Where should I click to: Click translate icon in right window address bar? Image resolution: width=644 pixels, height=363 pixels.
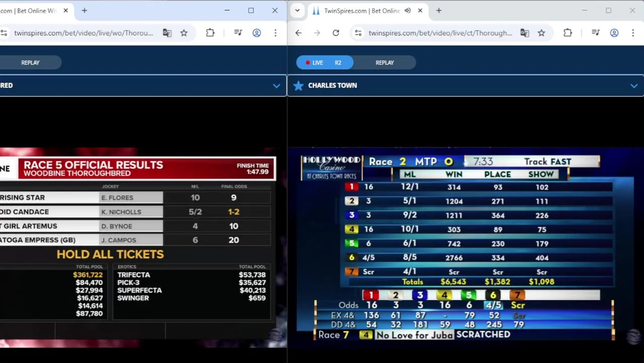coord(525,33)
